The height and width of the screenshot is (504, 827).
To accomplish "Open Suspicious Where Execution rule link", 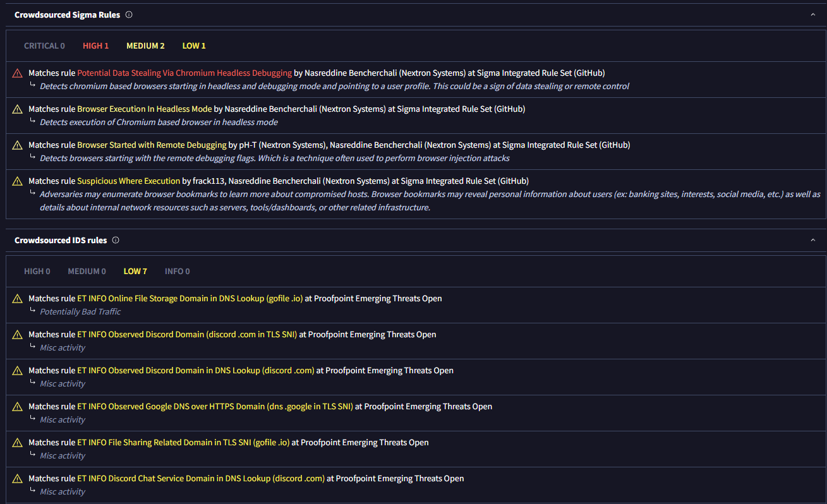I will click(x=129, y=181).
